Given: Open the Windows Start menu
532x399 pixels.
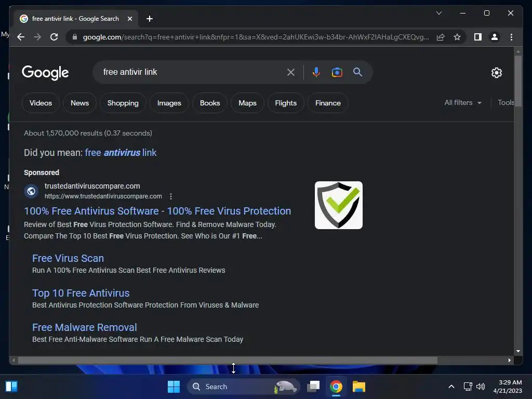Looking at the screenshot, I should point(174,387).
